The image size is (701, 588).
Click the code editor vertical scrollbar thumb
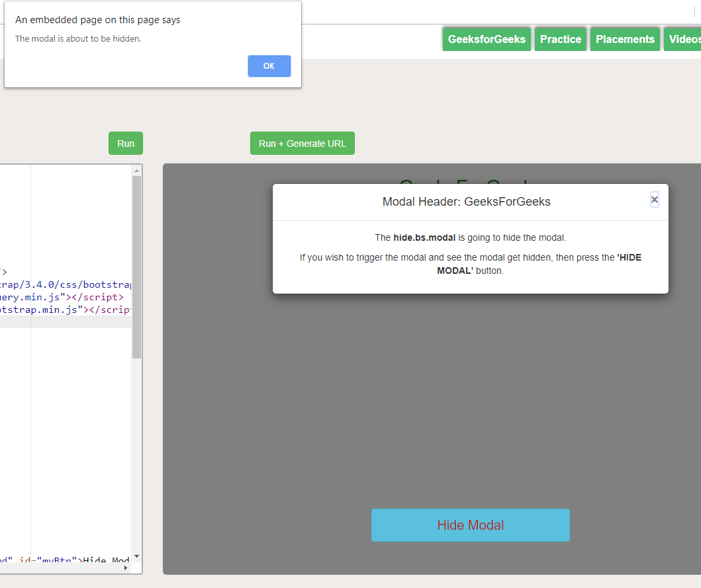coord(137,267)
